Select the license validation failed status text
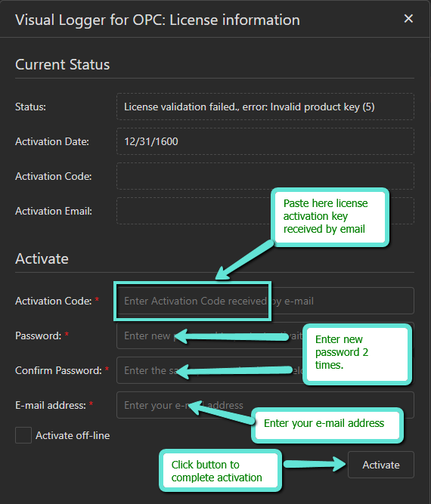This screenshot has width=431, height=504. point(250,107)
